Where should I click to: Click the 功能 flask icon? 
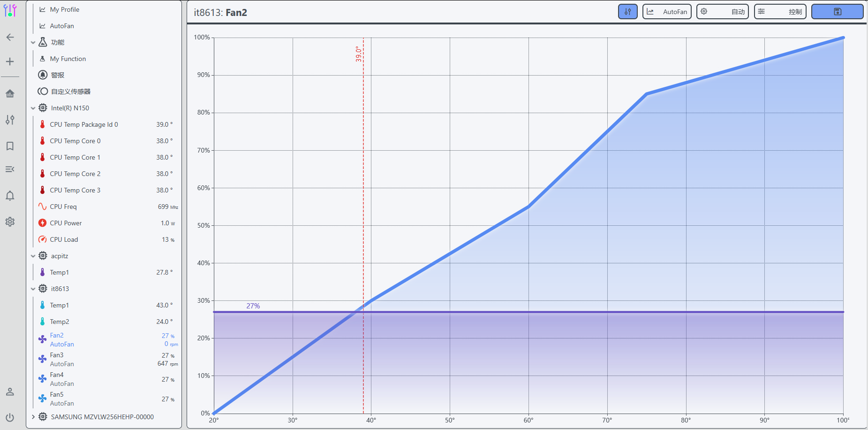(x=43, y=42)
